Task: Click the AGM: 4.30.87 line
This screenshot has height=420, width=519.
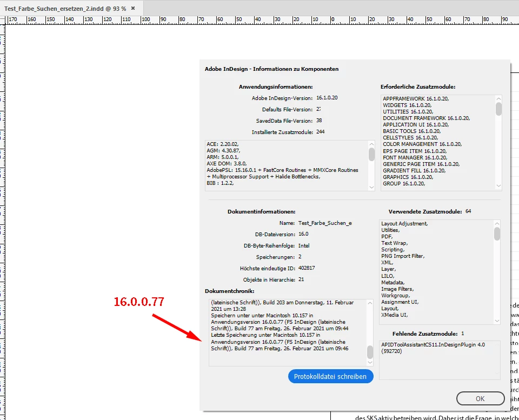Action: pyautogui.click(x=223, y=151)
